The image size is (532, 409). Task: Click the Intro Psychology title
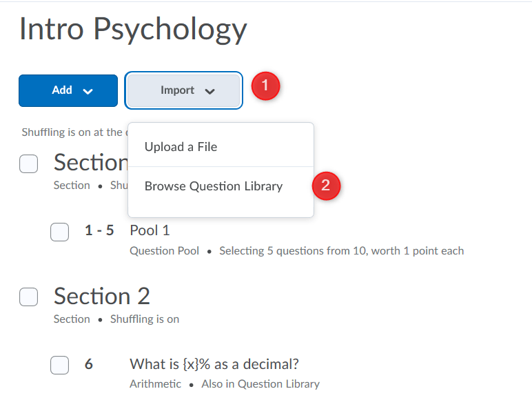tap(133, 30)
